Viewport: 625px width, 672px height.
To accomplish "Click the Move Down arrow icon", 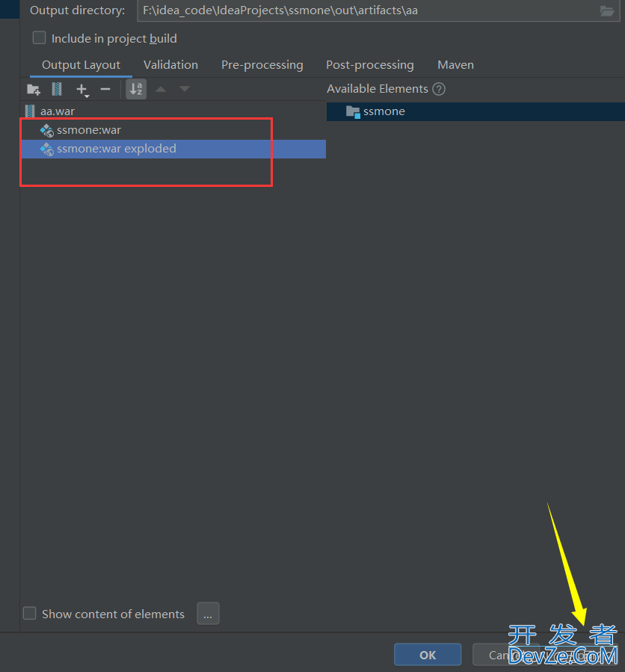I will pos(185,89).
